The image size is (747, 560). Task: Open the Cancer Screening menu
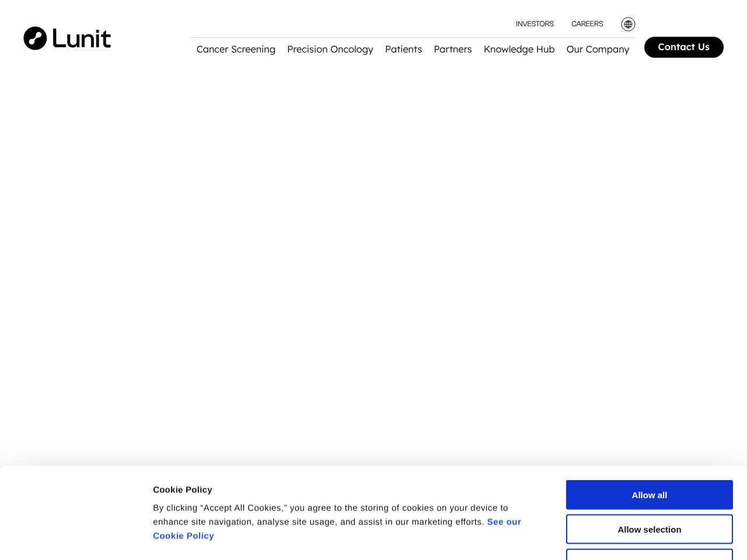click(236, 50)
